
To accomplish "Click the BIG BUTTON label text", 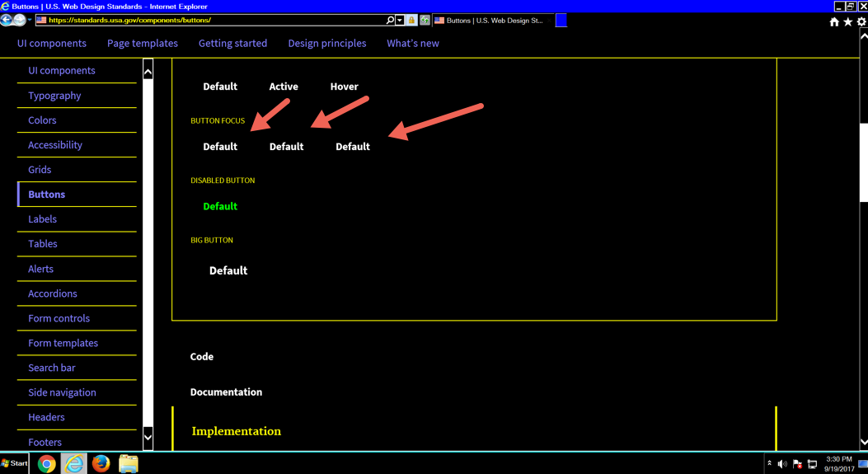I will point(212,241).
